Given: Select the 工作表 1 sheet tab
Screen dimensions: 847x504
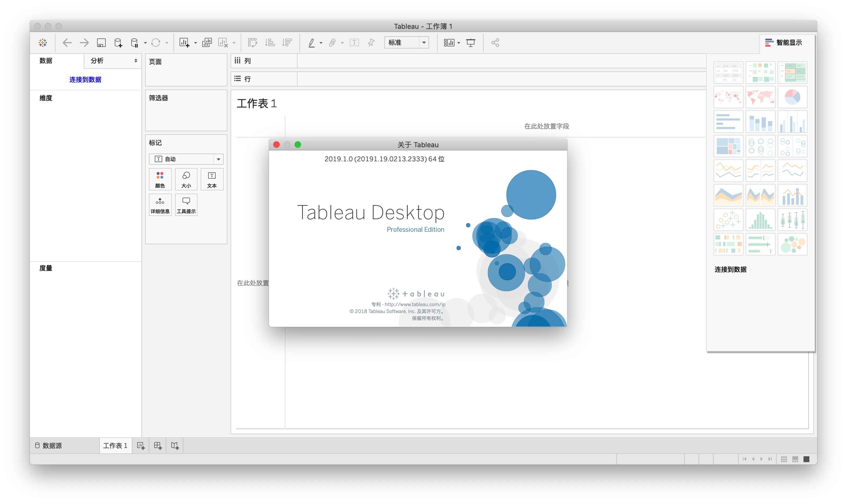Looking at the screenshot, I should [115, 445].
